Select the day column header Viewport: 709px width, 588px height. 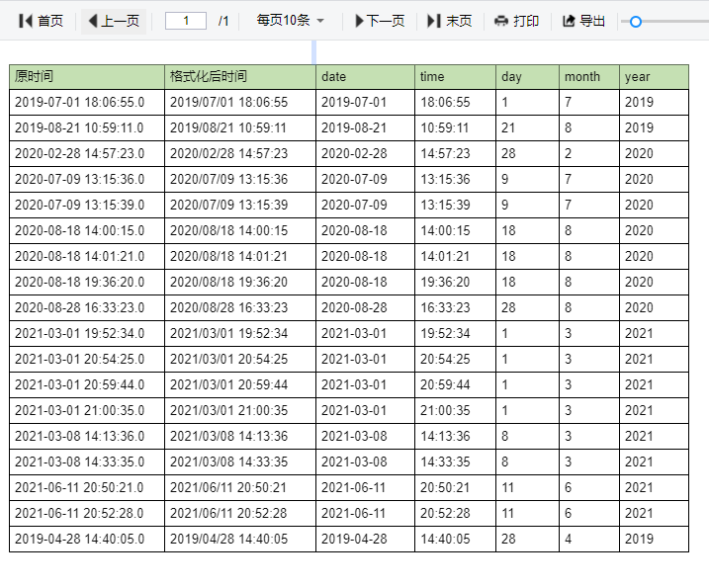coord(528,77)
